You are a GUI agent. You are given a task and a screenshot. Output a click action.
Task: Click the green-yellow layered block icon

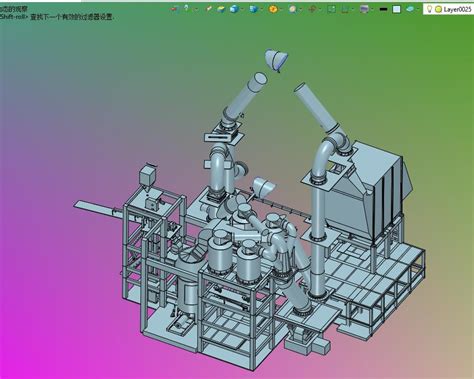pos(221,9)
